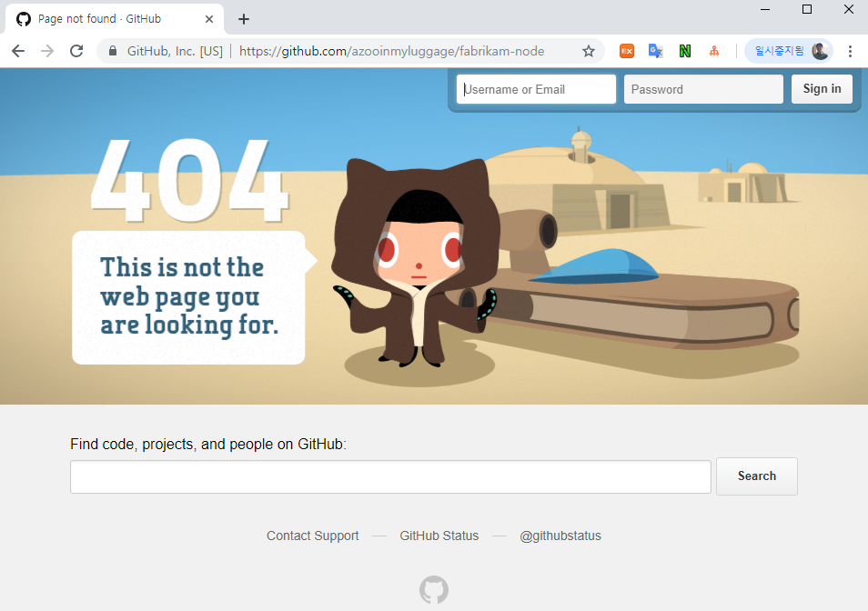Close the browser window
The image size is (868, 611).
[x=849, y=9]
